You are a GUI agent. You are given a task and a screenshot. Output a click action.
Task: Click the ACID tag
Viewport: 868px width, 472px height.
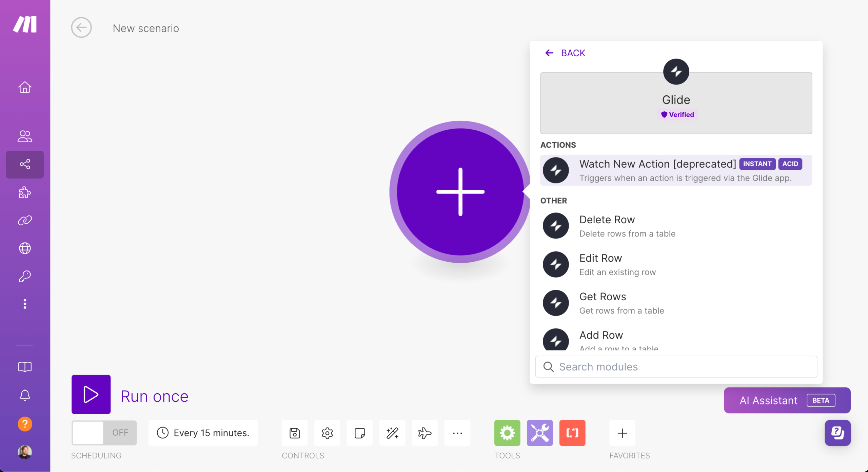[790, 164]
